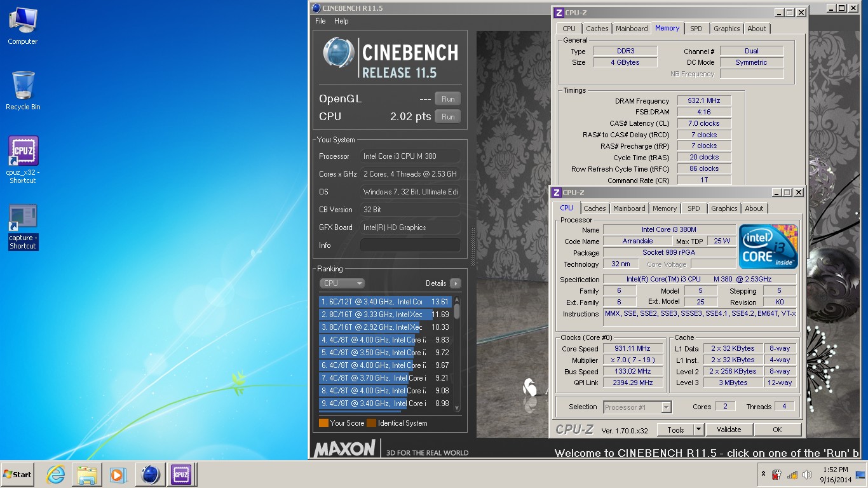Viewport: 868px width, 488px height.
Task: Select ranking row 5 4C/8T @ 3.50 GHz
Action: (x=385, y=353)
